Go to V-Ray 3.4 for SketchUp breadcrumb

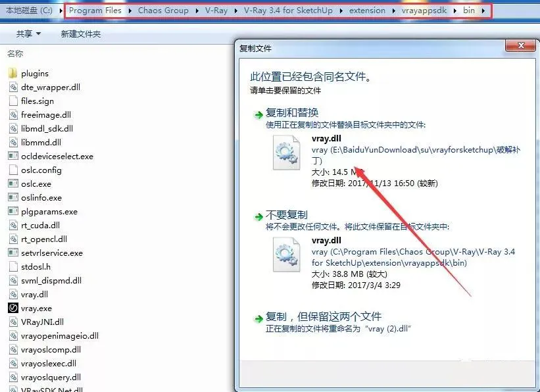[288, 11]
